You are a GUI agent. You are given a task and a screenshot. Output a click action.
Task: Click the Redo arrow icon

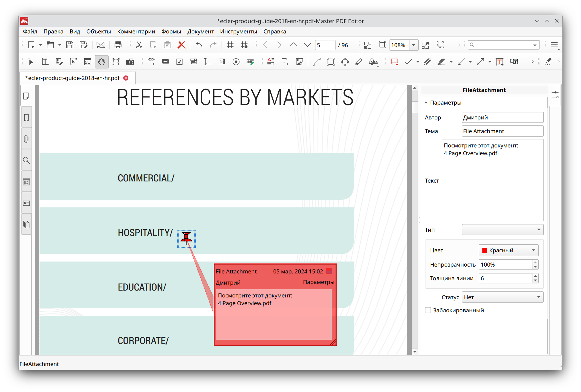(213, 45)
